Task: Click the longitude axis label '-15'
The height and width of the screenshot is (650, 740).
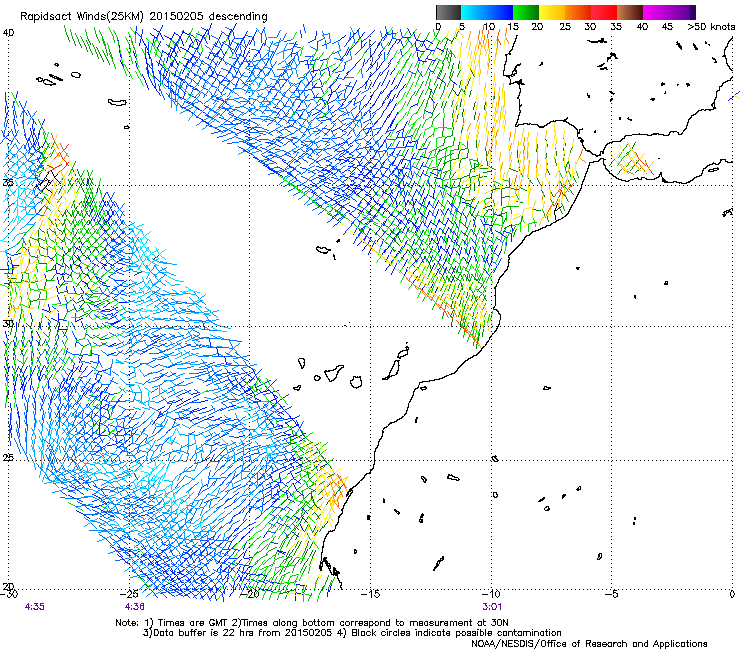Action: [370, 594]
